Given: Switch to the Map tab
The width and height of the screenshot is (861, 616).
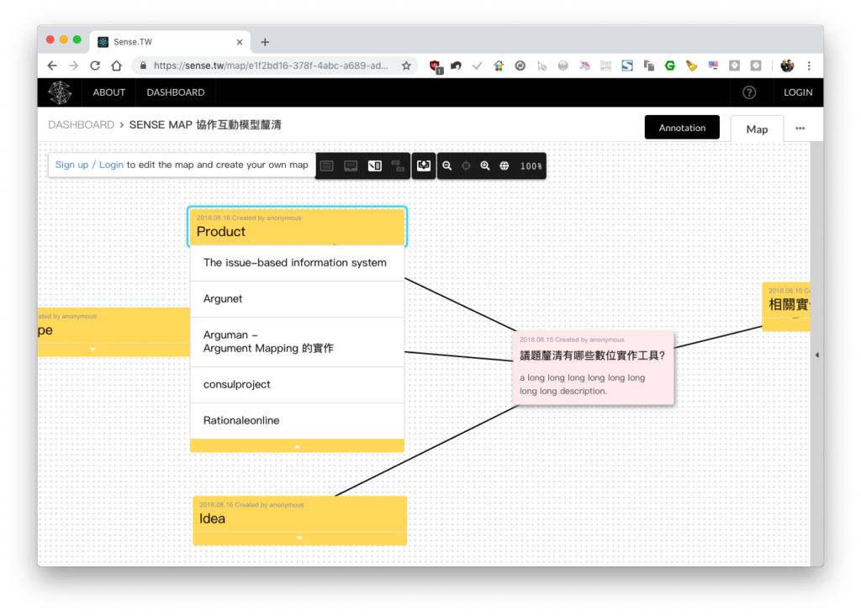Looking at the screenshot, I should click(757, 129).
